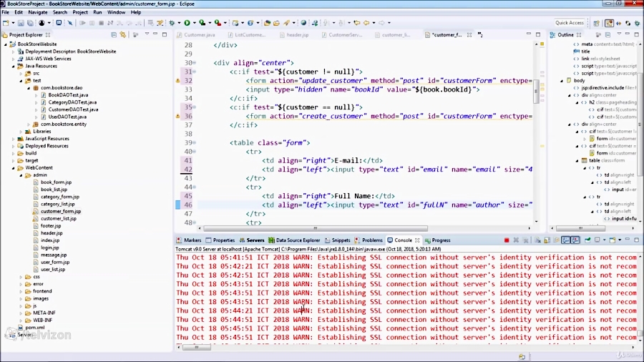Close the customer_form.jsp editor tab
This screenshot has width=644, height=362.
(x=469, y=35)
